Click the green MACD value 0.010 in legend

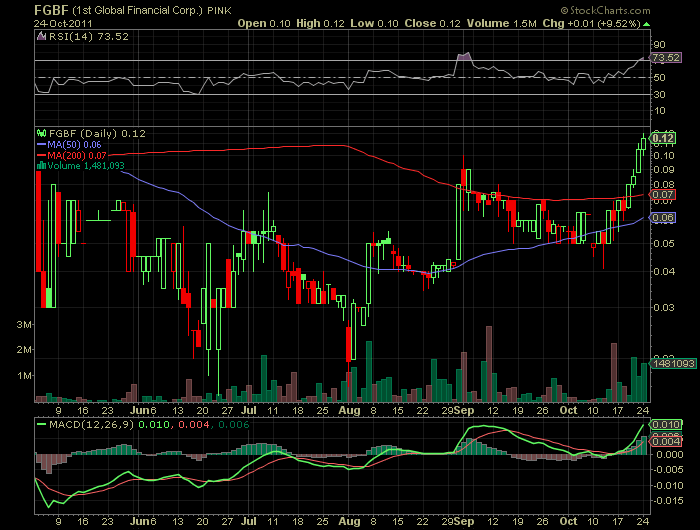(x=154, y=425)
